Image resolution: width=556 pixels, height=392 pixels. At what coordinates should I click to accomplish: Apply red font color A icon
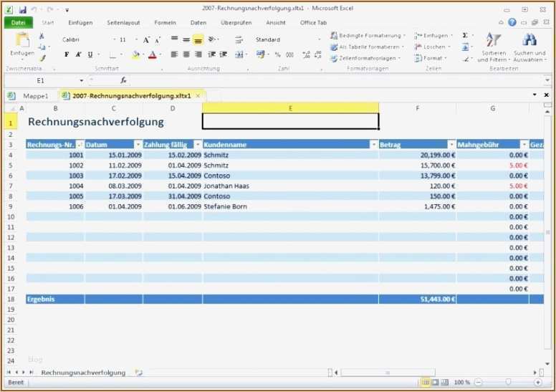coord(153,54)
